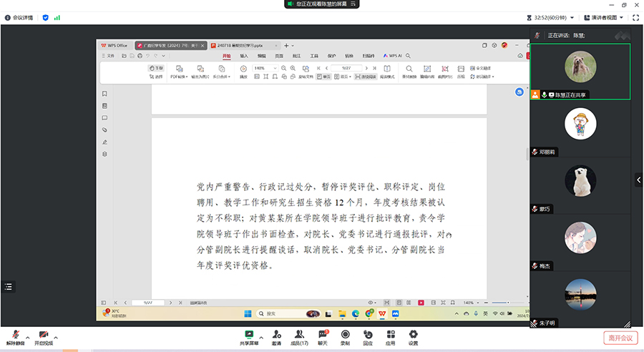Open the 插入 ribbon tab in WPS

coord(244,55)
